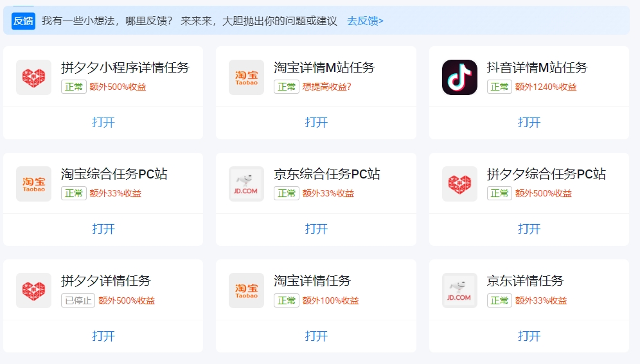The image size is (640, 364).
Task: Click the title 拼夕夕小程序详情任务
Action: (125, 67)
